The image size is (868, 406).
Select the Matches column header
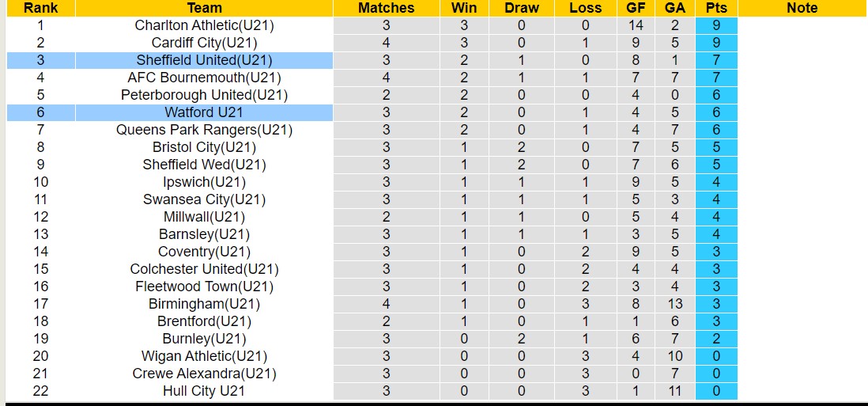coord(386,8)
